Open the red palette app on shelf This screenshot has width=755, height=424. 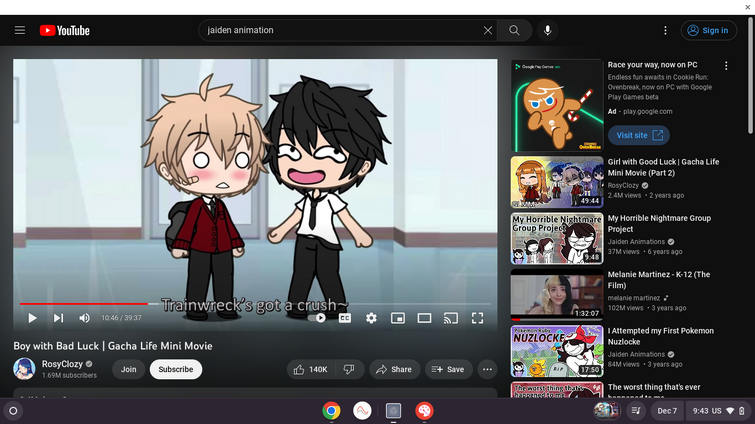424,411
